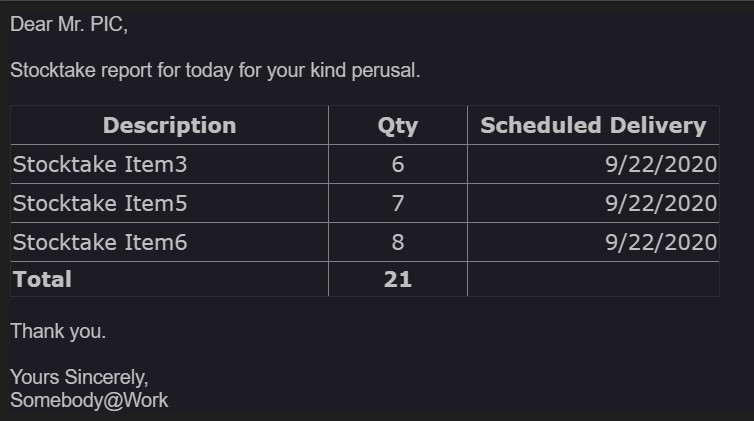Viewport: 754px width, 421px height.
Task: Select the Stocktake Item6 description cell
Action: click(x=100, y=242)
